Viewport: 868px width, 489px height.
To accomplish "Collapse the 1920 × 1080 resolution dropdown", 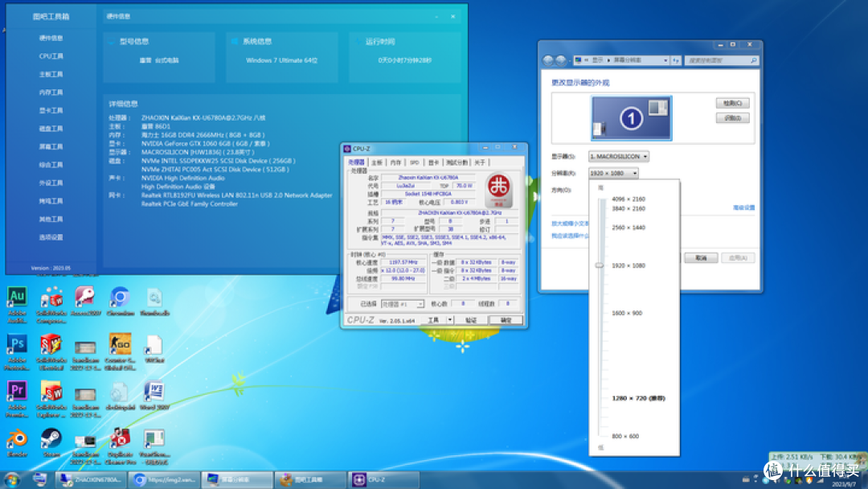I will tap(613, 174).
